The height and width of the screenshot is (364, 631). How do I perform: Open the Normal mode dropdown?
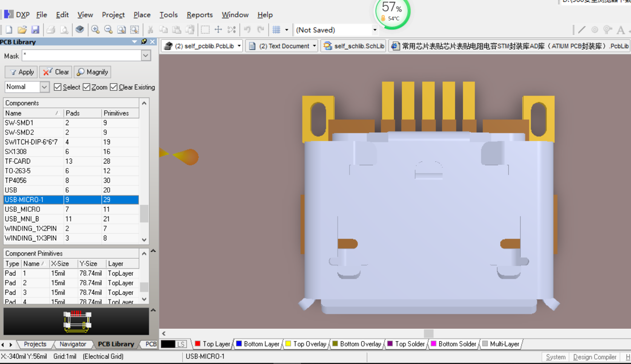point(44,87)
